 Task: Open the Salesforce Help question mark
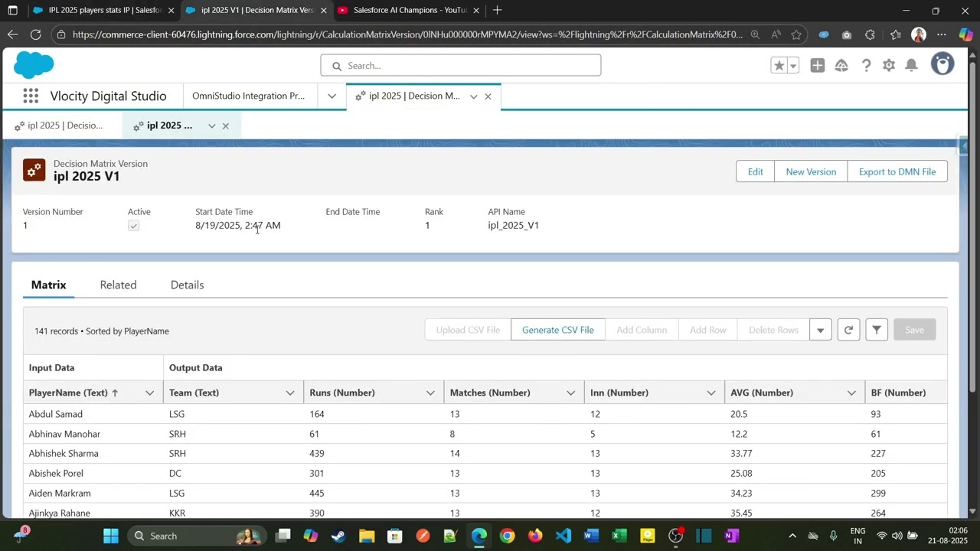[866, 66]
